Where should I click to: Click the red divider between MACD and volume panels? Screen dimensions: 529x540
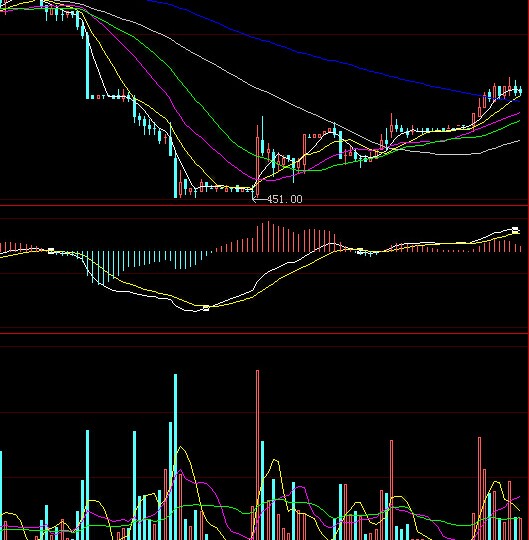point(264,333)
